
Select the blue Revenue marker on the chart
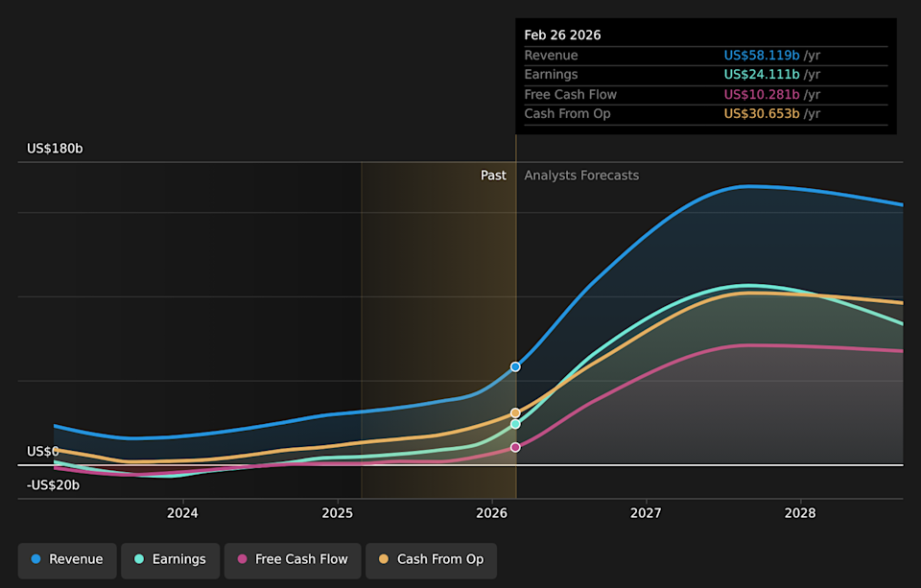tap(515, 366)
